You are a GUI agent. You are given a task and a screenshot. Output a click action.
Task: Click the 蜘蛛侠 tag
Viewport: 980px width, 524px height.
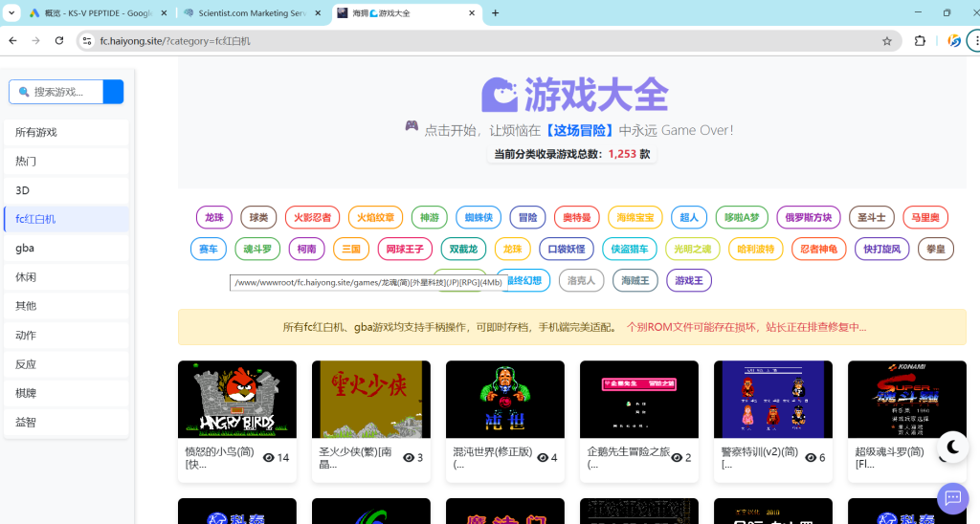(479, 217)
